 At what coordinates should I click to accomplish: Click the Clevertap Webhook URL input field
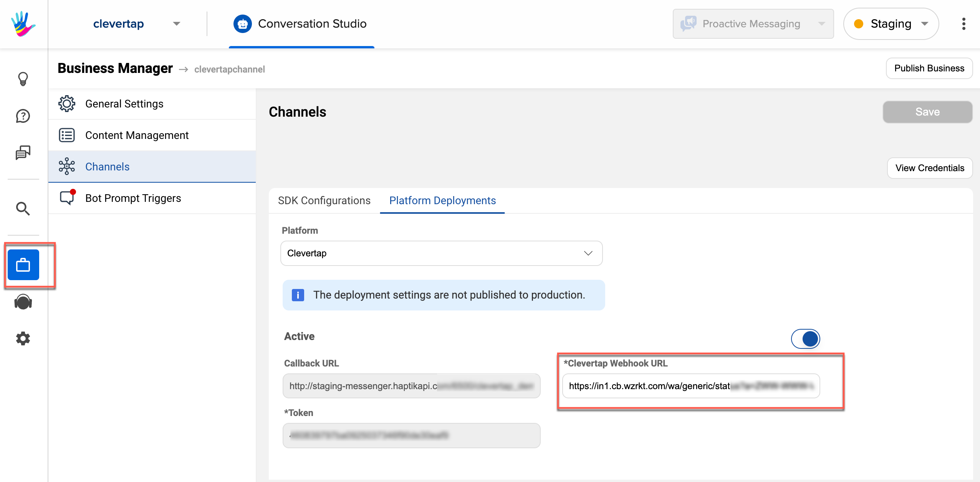[x=691, y=386]
